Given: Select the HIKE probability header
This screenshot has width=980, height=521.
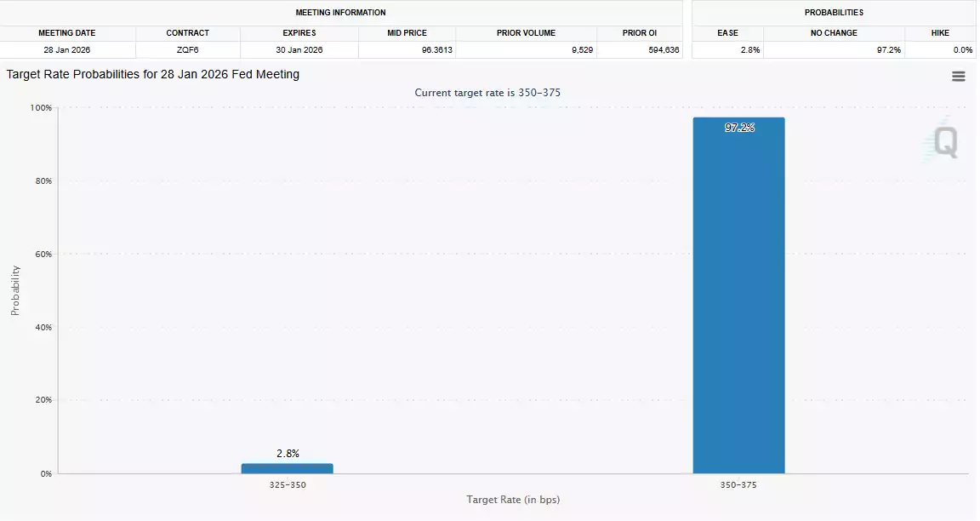Looking at the screenshot, I should (x=939, y=32).
